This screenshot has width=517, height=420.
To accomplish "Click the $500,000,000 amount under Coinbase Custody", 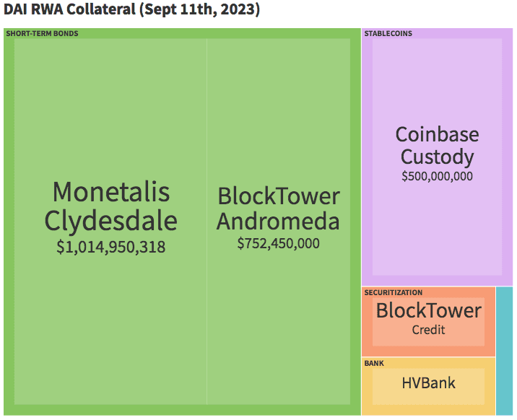I will click(437, 175).
